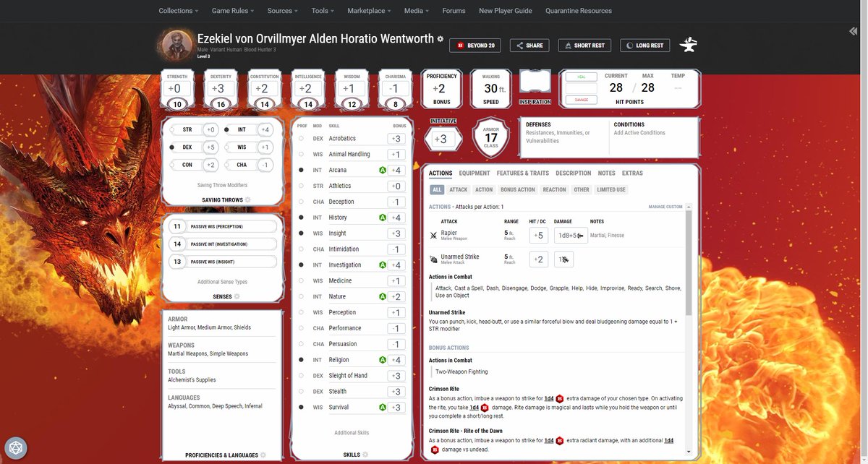Screen dimensions: 868x464
Task: Roll the Unarmed Strike damage box
Action: [x=563, y=259]
